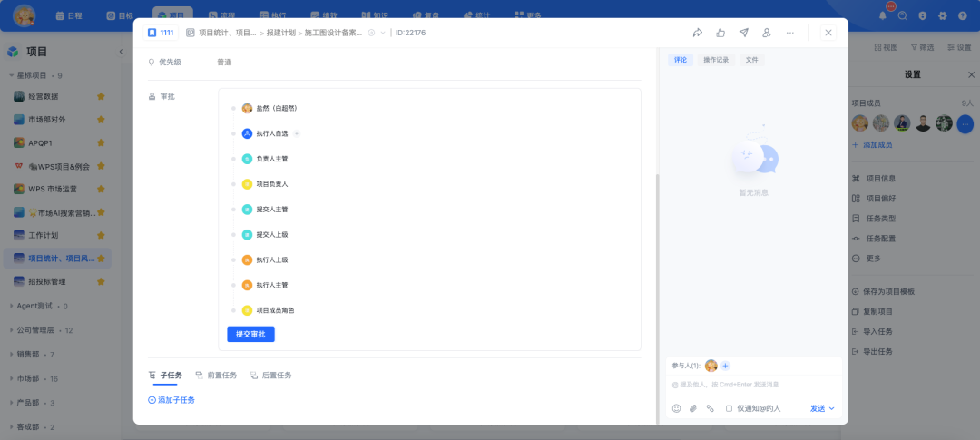Image resolution: width=980 pixels, height=440 pixels.
Task: Open the 项目统计、项目... breadcrumb link
Action: tap(228, 33)
